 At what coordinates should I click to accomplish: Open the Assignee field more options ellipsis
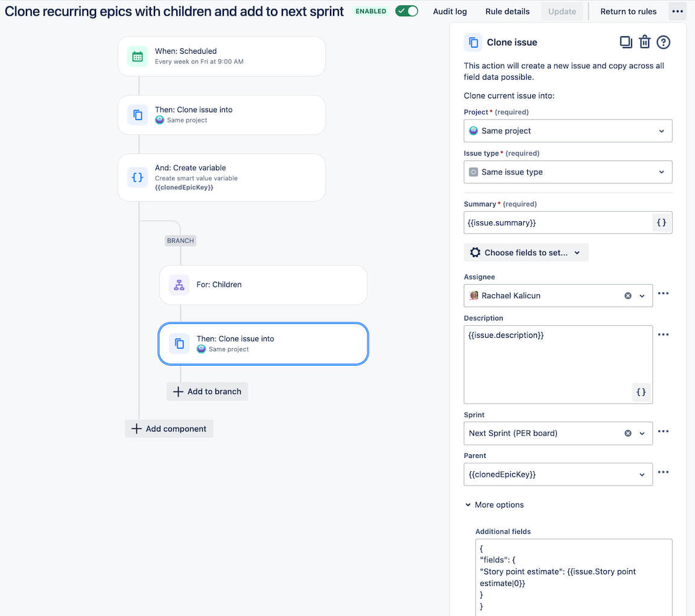click(x=663, y=293)
